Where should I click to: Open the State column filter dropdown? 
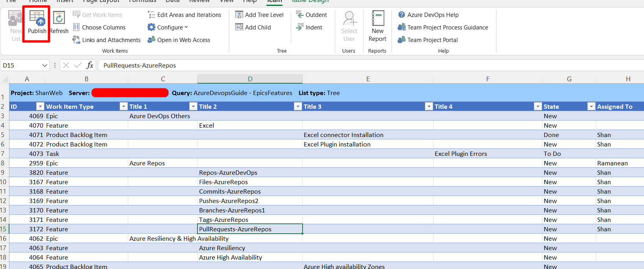[x=591, y=106]
